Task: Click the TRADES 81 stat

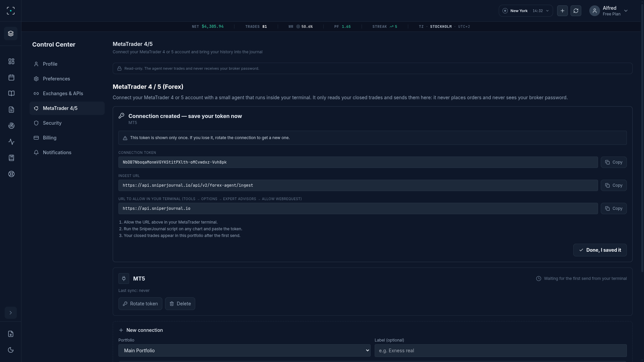Action: point(256,26)
